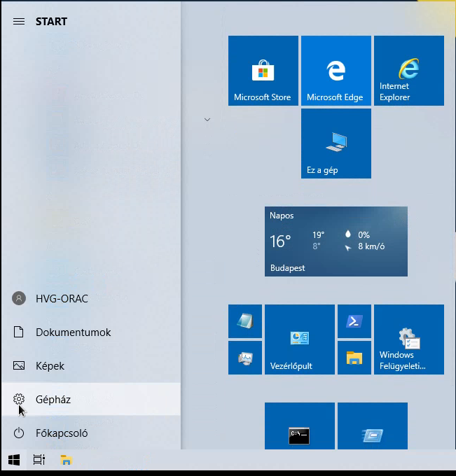Open the Főkapcsoló power menu

(x=91, y=433)
